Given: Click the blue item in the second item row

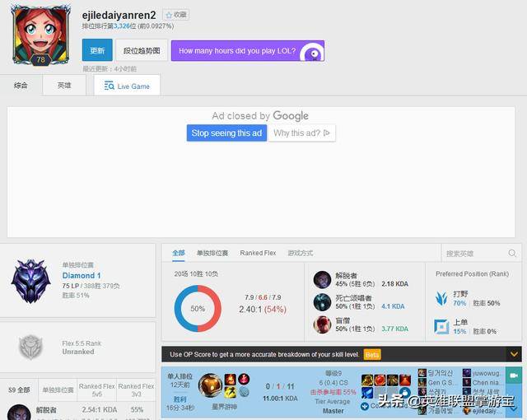Looking at the screenshot, I should click(367, 393).
